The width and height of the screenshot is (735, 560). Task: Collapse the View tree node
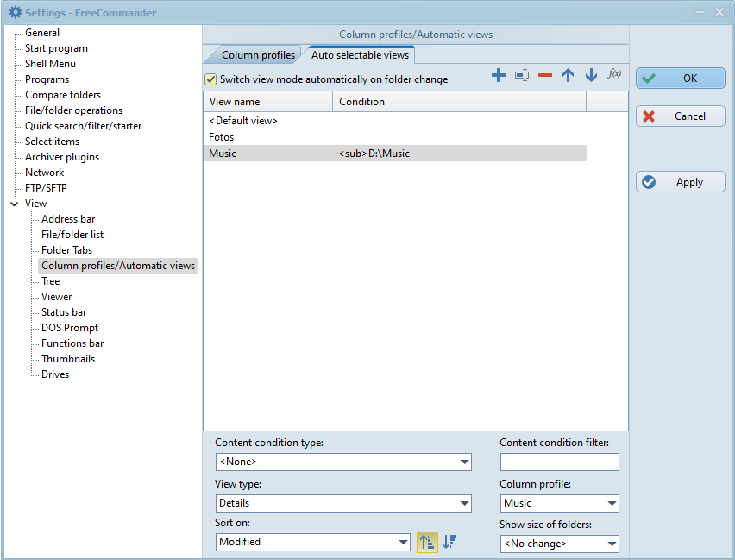[15, 204]
